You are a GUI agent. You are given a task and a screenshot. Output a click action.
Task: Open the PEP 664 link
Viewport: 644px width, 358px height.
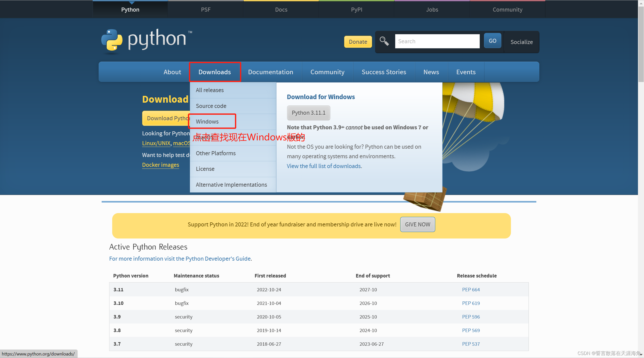[471, 290]
